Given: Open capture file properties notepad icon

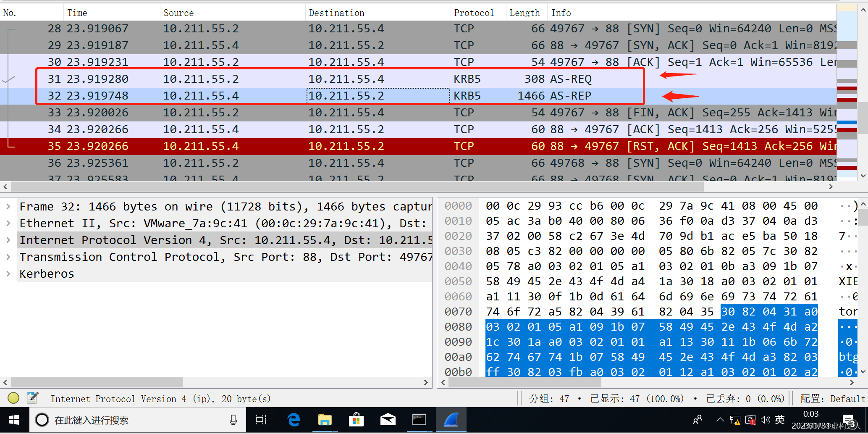Looking at the screenshot, I should tap(33, 398).
